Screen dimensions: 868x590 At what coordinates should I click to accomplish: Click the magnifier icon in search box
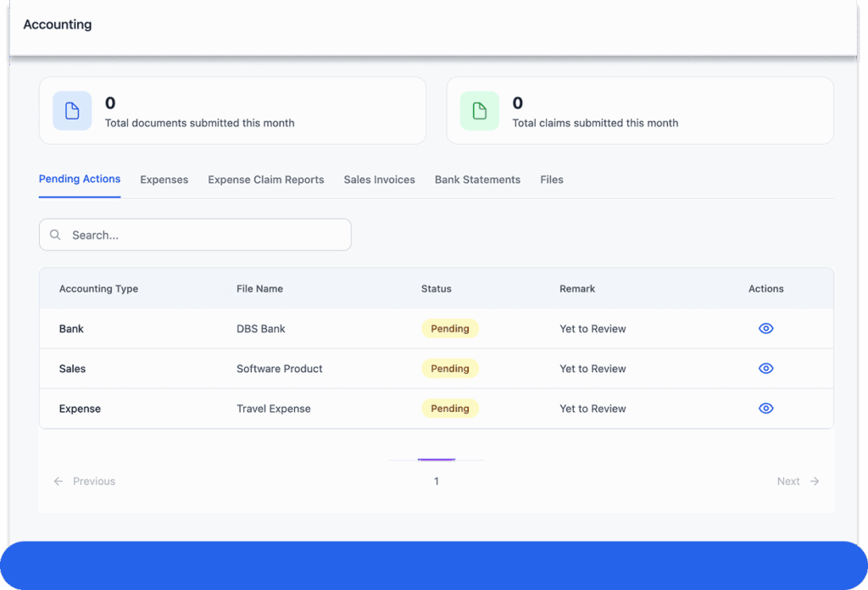(55, 235)
